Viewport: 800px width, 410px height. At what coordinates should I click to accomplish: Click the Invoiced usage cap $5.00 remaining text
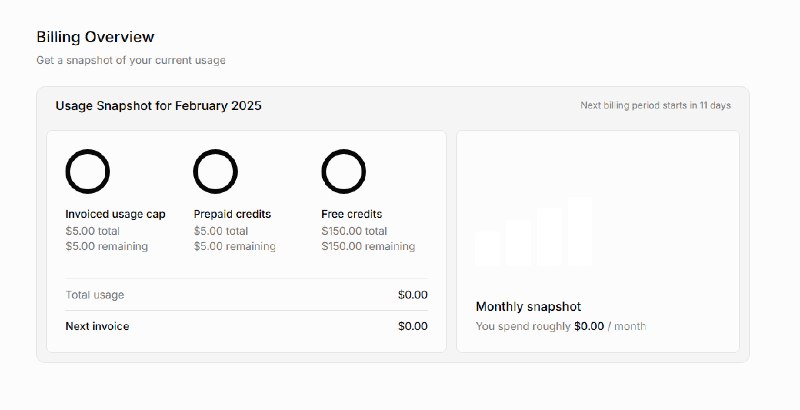pyautogui.click(x=106, y=246)
